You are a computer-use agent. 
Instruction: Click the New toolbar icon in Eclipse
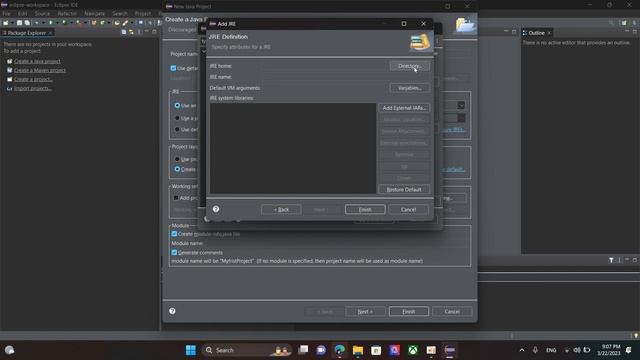5,23
